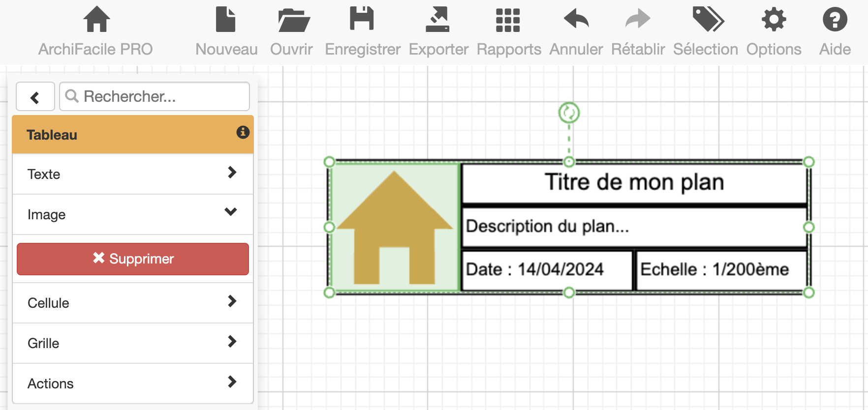This screenshot has height=410, width=868.
Task: Redo action with Rétablir arrow
Action: [x=637, y=20]
